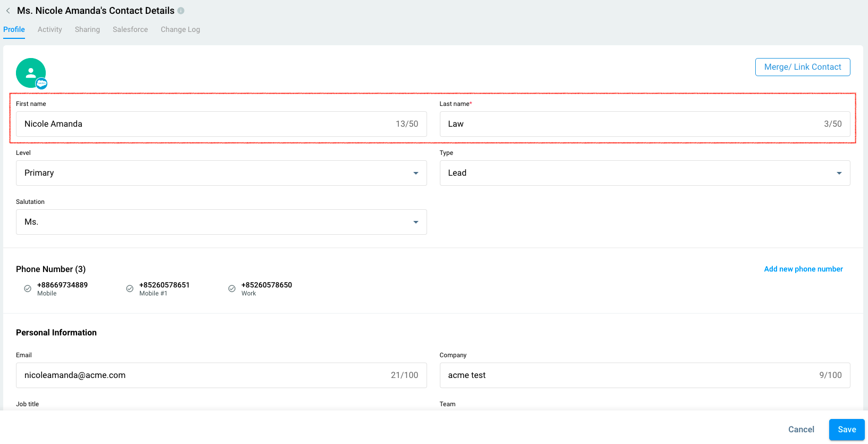Edit the Email field
The height and width of the screenshot is (444, 868).
(x=221, y=375)
